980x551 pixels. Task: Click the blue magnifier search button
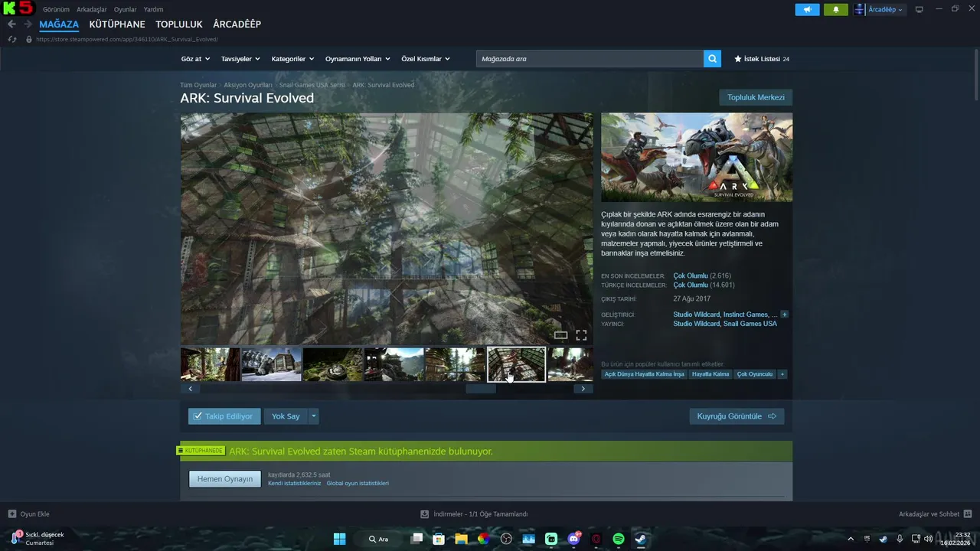tap(712, 59)
